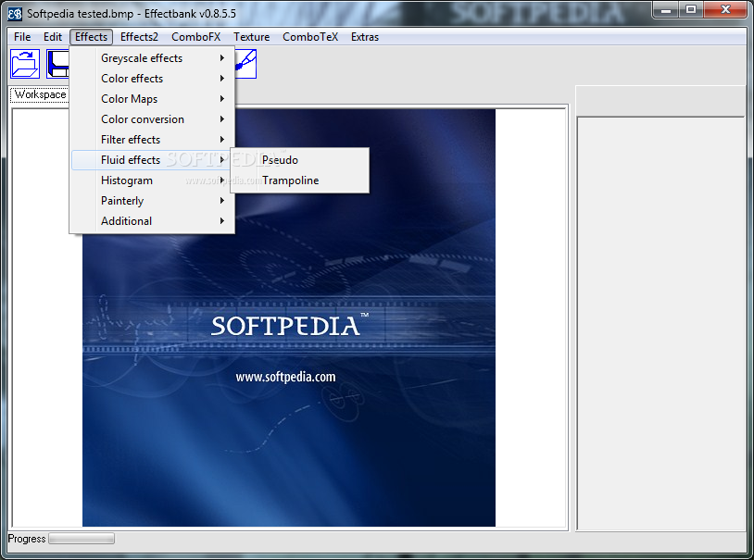Expand the Color conversion submenu
The image size is (754, 560).
click(x=153, y=119)
